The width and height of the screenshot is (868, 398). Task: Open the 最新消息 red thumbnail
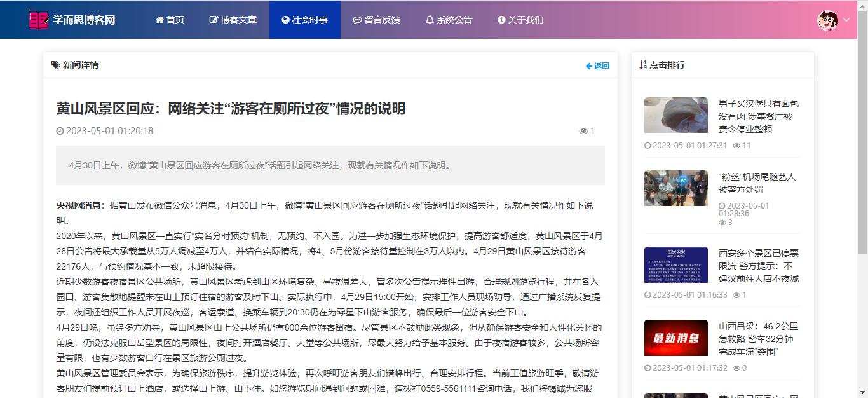coord(675,338)
